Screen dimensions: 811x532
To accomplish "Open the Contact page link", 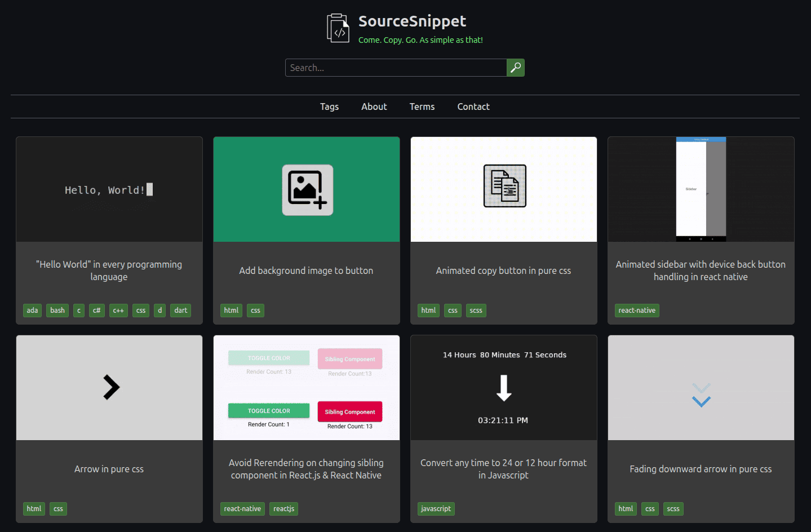I will point(473,107).
